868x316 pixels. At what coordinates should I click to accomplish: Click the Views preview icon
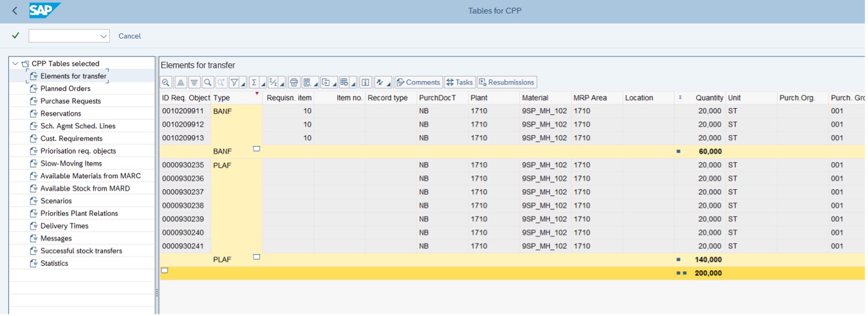point(307,82)
